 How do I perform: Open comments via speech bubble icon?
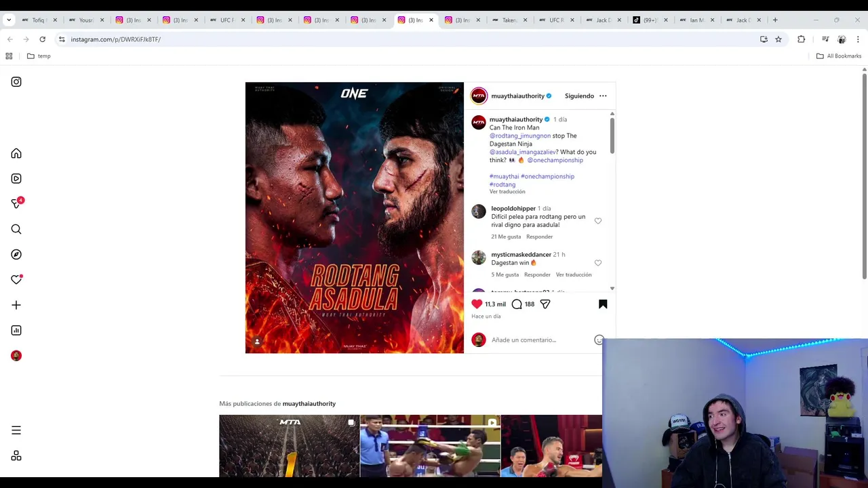[x=517, y=304]
